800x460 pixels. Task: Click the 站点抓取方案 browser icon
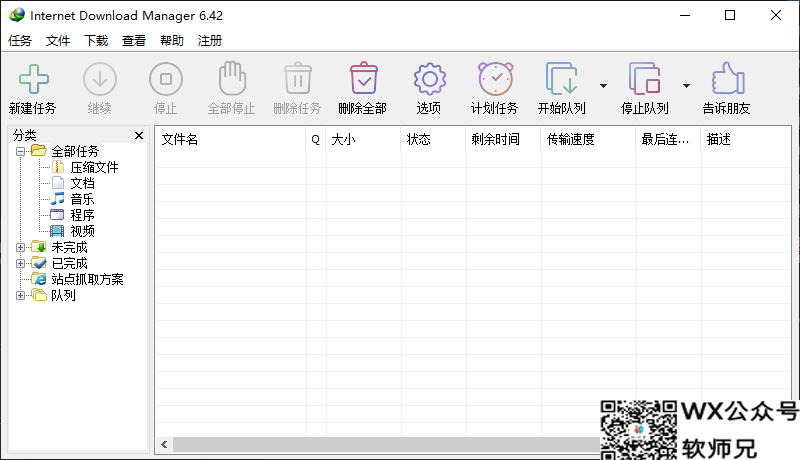[x=39, y=279]
